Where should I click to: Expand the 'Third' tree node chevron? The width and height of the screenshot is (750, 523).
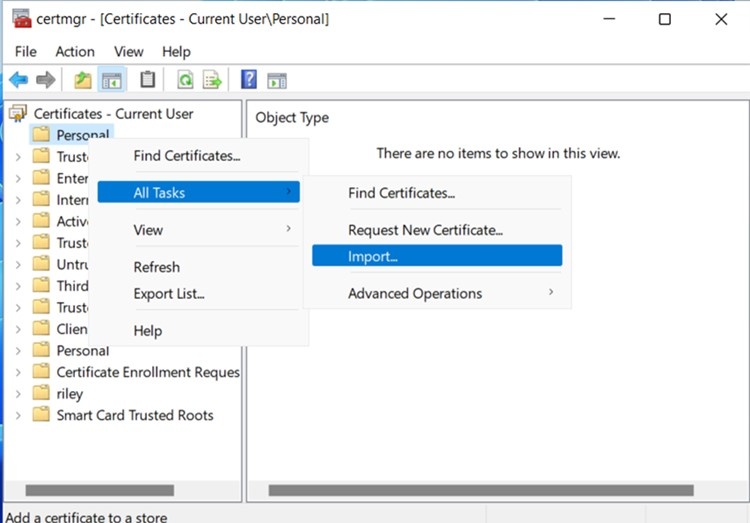pos(18,286)
